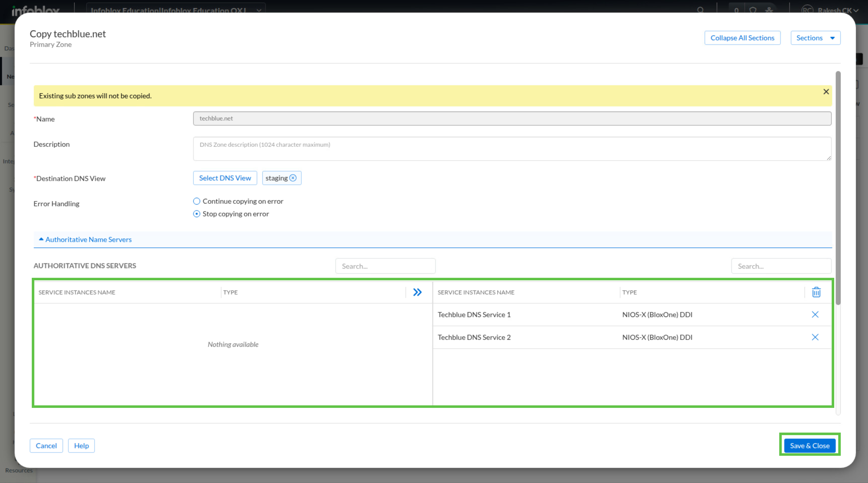
Task: Select the Techblue DNS Service 2 row
Action: [632, 337]
